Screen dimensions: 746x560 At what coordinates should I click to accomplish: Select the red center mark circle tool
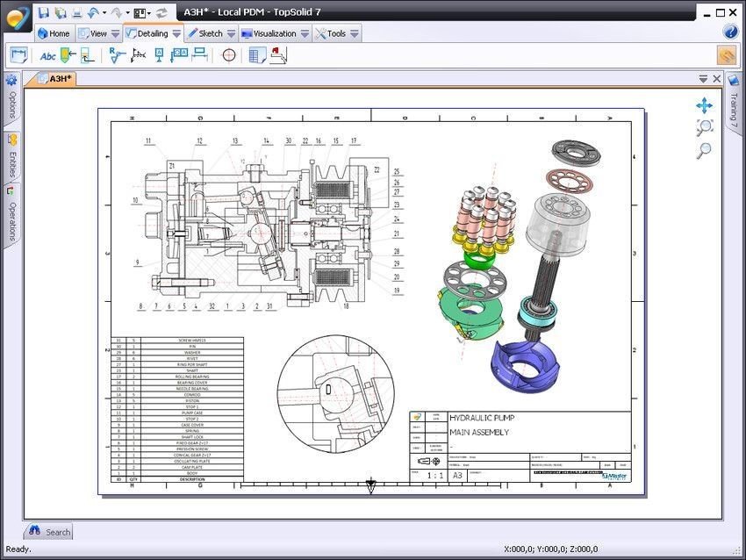(229, 55)
